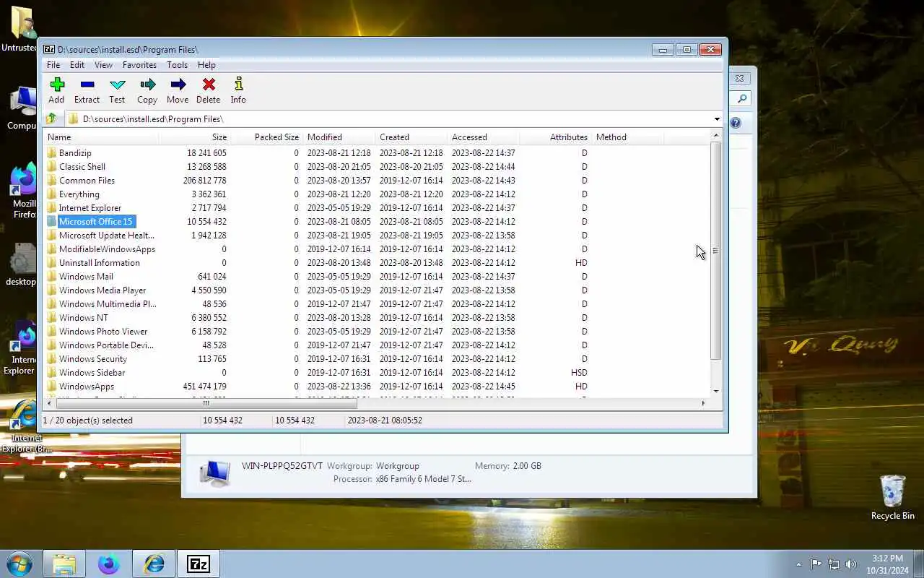Click the Microsoft Office 15 folder icon
Image resolution: width=924 pixels, height=578 pixels.
point(51,222)
